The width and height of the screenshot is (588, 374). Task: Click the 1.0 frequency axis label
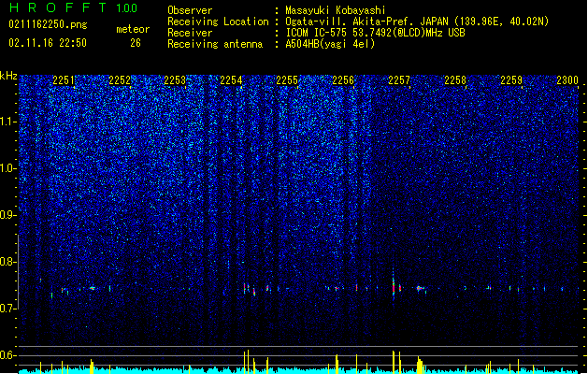[x=8, y=168]
